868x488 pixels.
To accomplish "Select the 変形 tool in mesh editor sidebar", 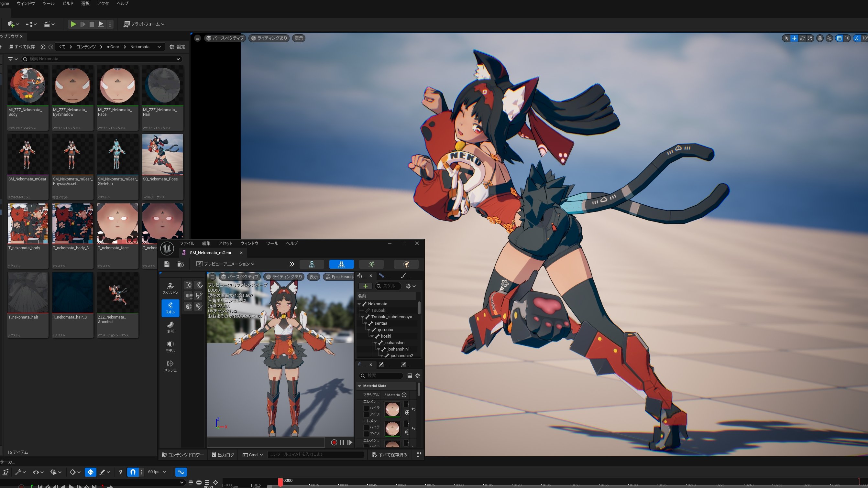I will click(170, 327).
